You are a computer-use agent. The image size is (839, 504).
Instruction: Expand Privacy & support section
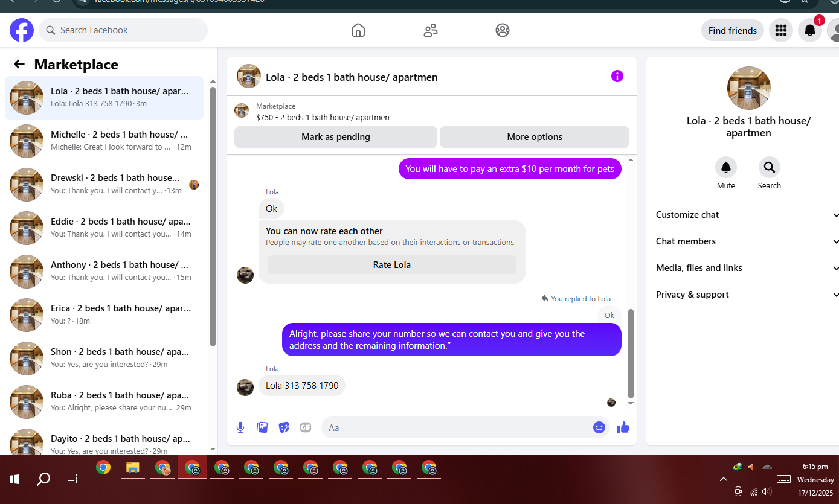[x=747, y=295]
